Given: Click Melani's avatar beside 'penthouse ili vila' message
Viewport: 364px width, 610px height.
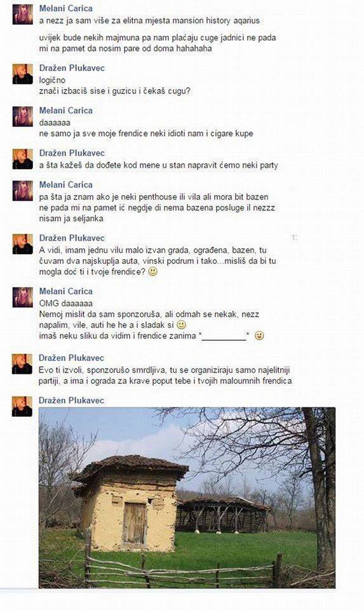Looking at the screenshot, I should [23, 191].
